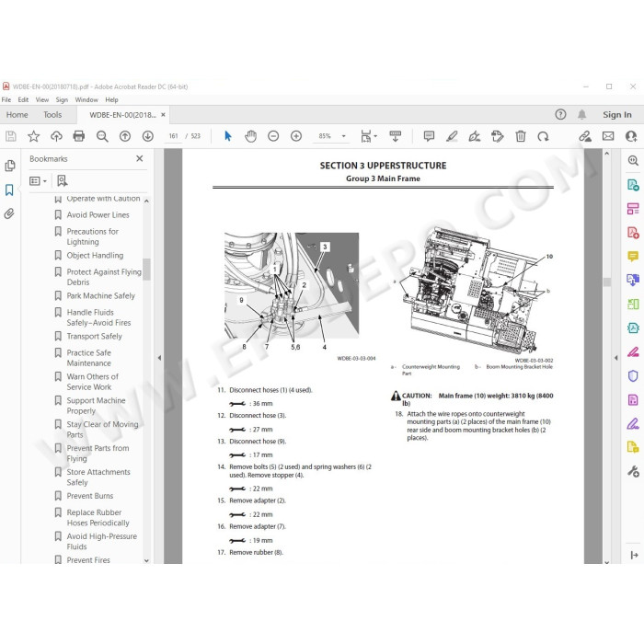Image resolution: width=644 pixels, height=644 pixels.
Task: Add a sticky note comment
Action: coord(429,136)
